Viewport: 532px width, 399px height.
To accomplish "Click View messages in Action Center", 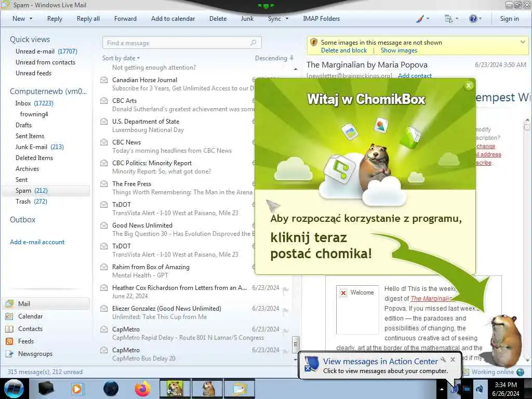I will pos(380,362).
